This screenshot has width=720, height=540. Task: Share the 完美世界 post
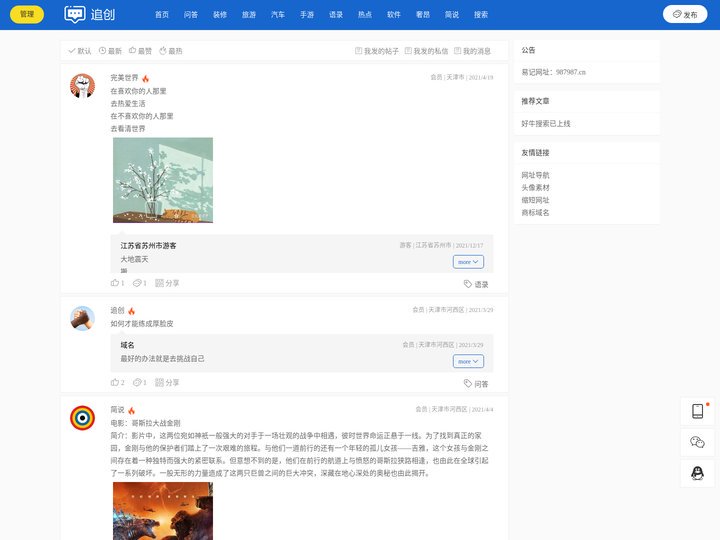167,283
